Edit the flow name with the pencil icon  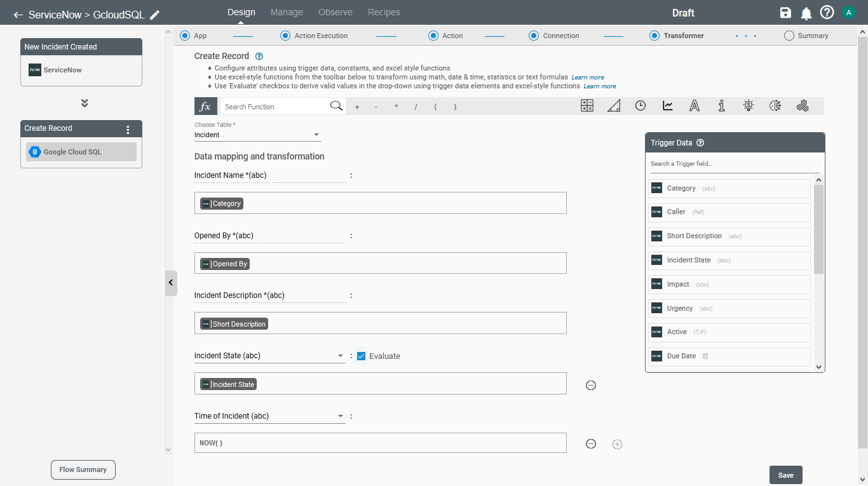tap(154, 15)
